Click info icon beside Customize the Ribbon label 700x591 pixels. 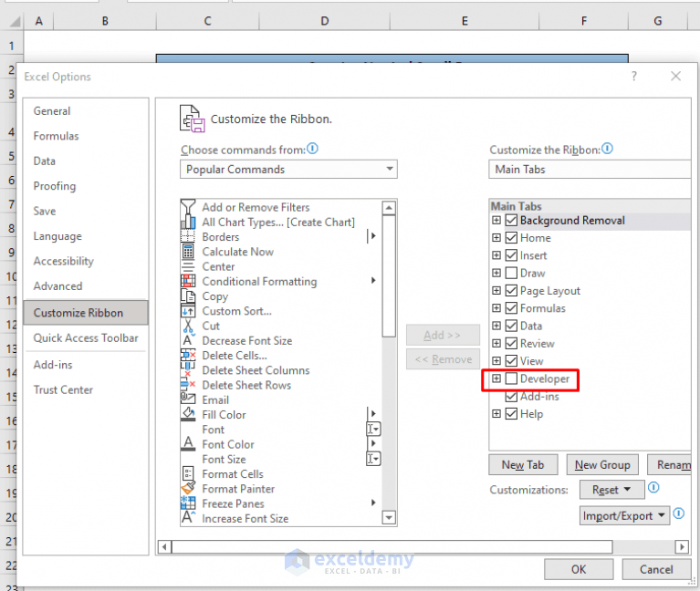point(607,148)
